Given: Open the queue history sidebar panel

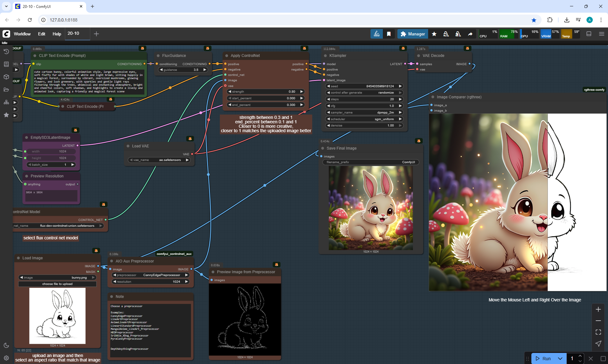Looking at the screenshot, I should 6,52.
